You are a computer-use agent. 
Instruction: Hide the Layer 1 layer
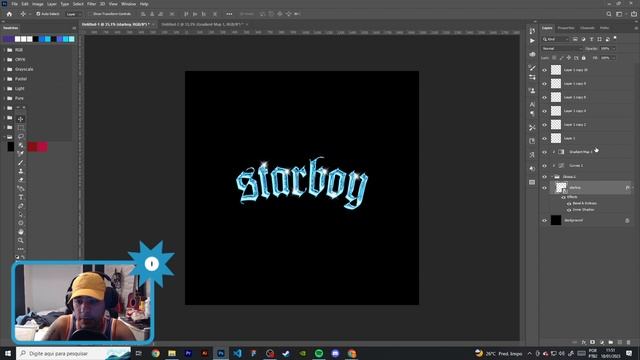(x=544, y=138)
